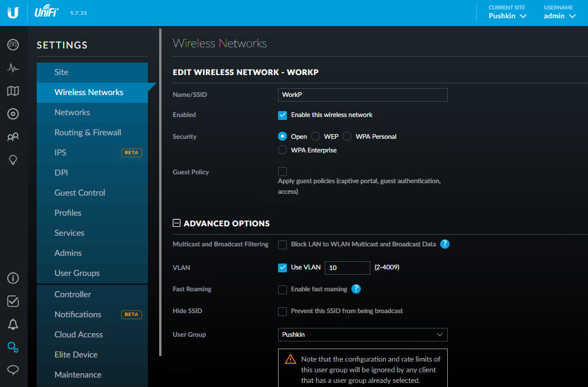Toggle Enable this wireless network checkbox
The image size is (588, 387).
tap(282, 115)
